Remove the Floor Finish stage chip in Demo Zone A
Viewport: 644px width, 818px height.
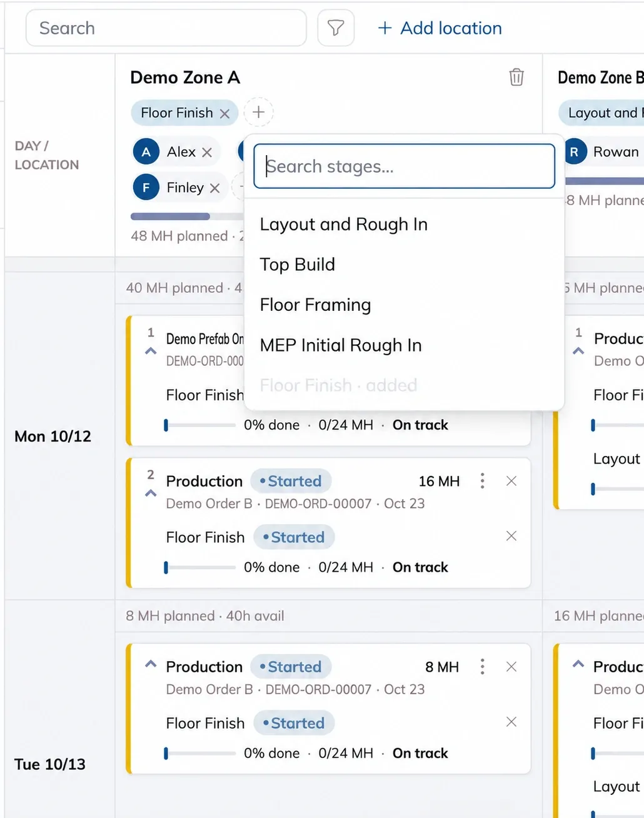pos(224,113)
